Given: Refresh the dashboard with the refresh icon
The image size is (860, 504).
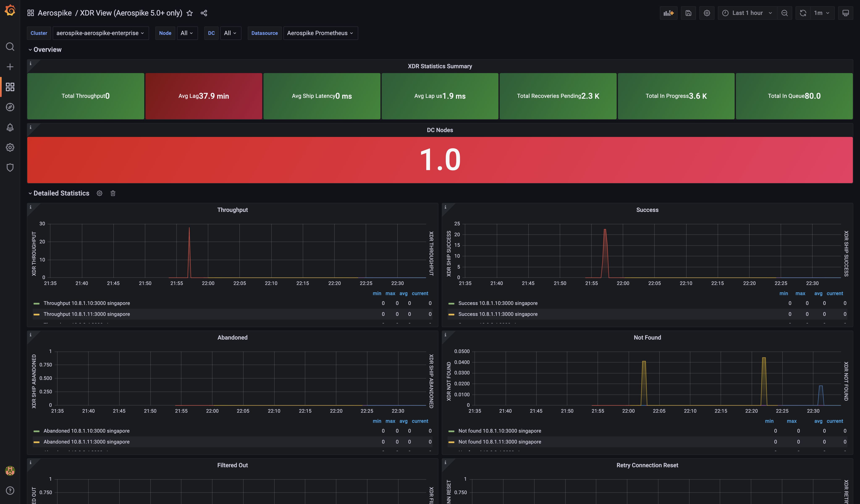Looking at the screenshot, I should coord(803,13).
